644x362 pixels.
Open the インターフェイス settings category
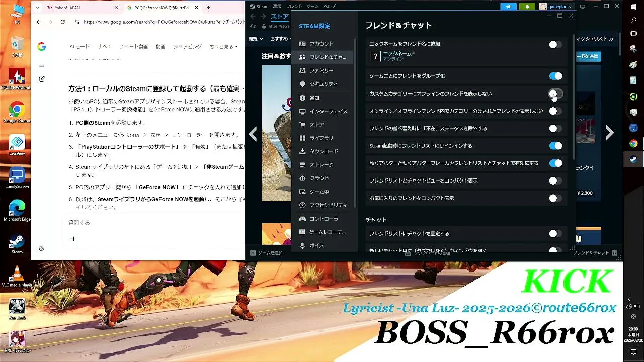coord(322,111)
